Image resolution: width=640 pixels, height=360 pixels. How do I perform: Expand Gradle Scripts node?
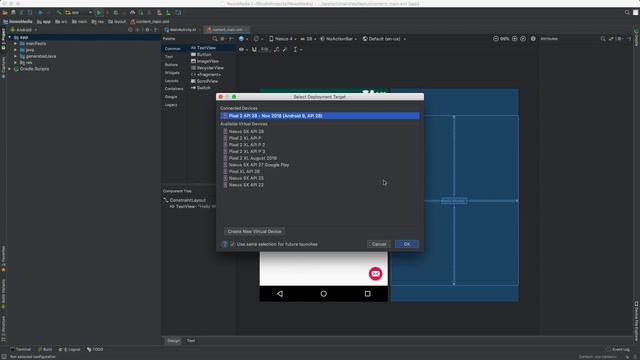tap(10, 69)
